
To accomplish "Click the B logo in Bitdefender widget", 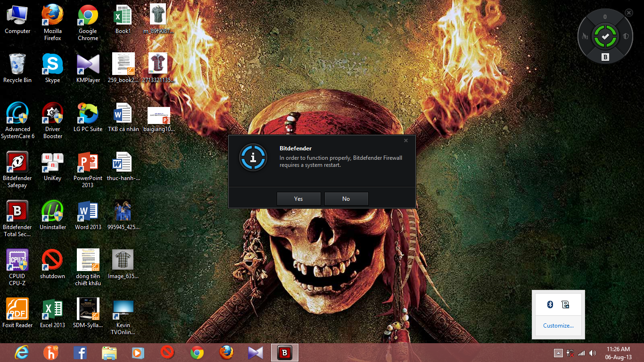I will coord(605,57).
